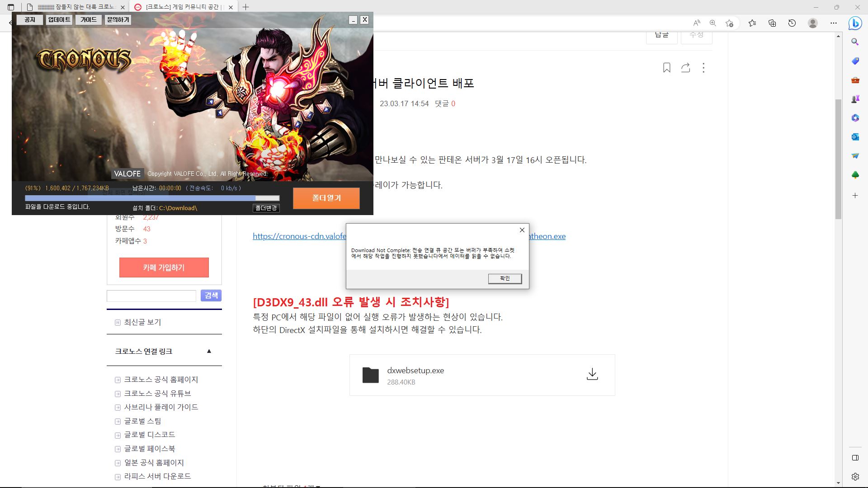Share the post with share icon
This screenshot has height=488, width=868.
[x=686, y=68]
